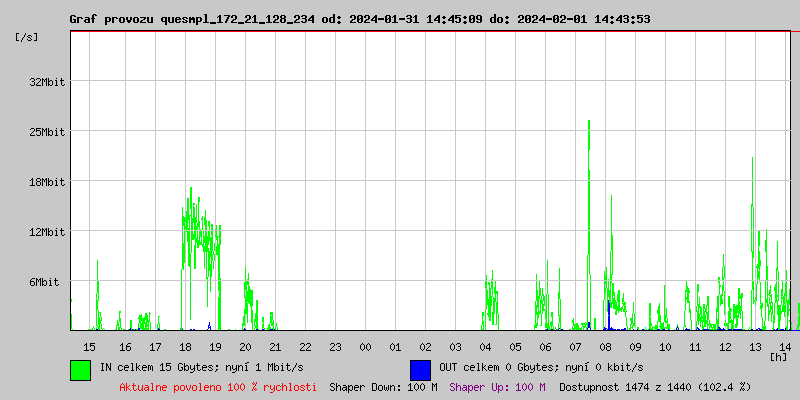The image size is (800, 400).
Task: Click the 18 hour marker on x-axis
Action: coord(185,346)
